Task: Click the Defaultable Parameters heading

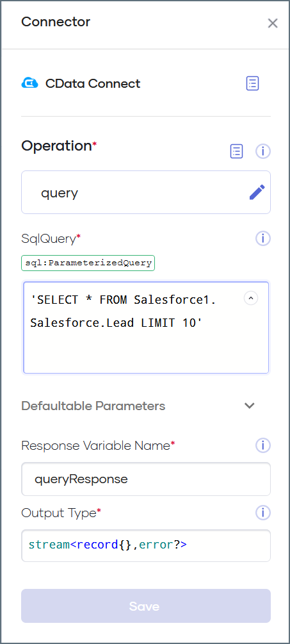Action: pyautogui.click(x=93, y=406)
